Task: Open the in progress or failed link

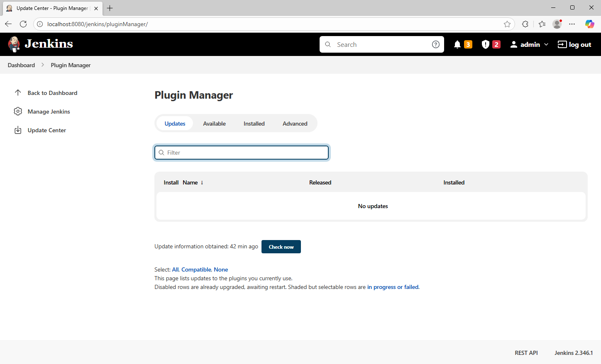Action: click(x=393, y=287)
